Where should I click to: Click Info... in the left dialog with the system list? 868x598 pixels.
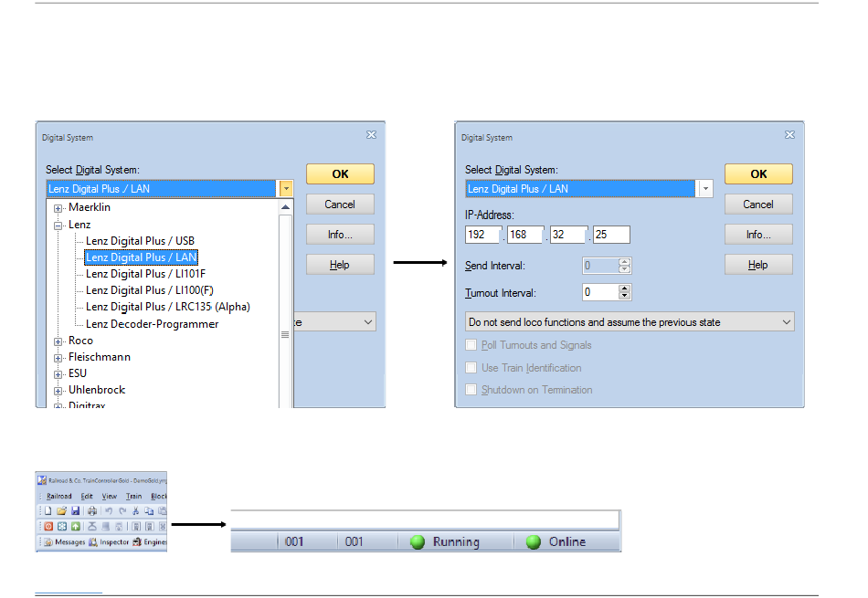click(x=340, y=235)
